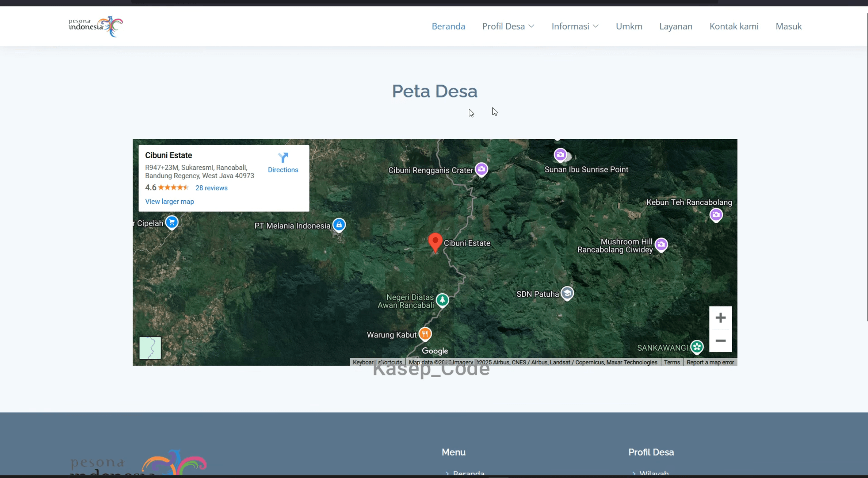Open the map Terms link

tap(672, 362)
